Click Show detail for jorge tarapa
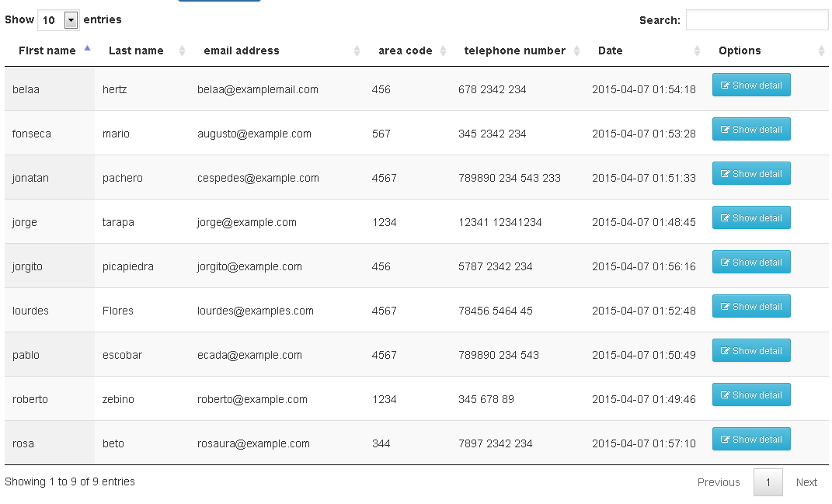The width and height of the screenshot is (832, 504). pyautogui.click(x=751, y=217)
